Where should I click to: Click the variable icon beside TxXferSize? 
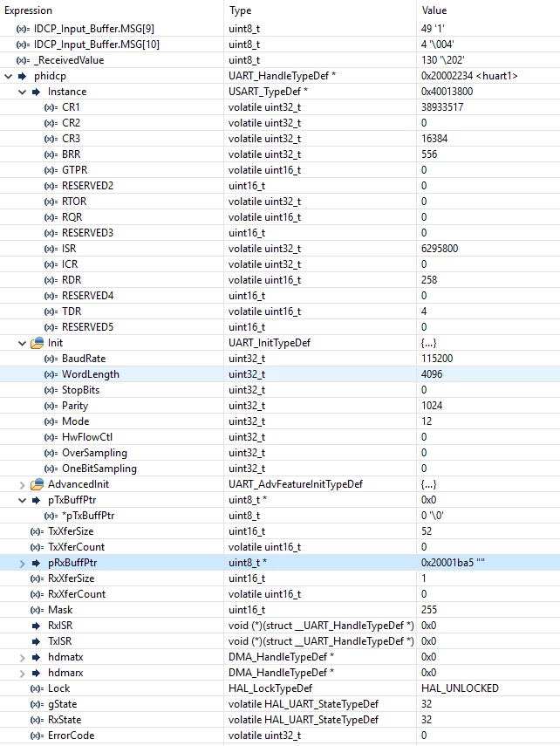click(38, 531)
